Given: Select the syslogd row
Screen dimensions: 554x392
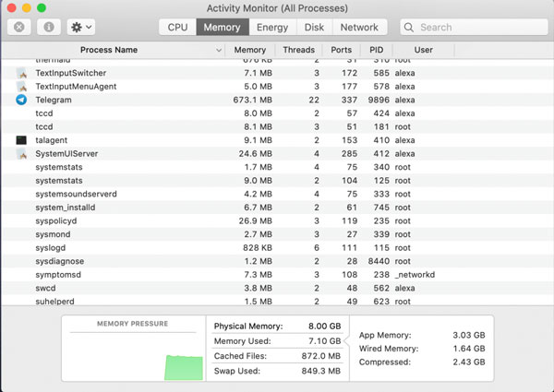Looking at the screenshot, I should [x=277, y=248].
